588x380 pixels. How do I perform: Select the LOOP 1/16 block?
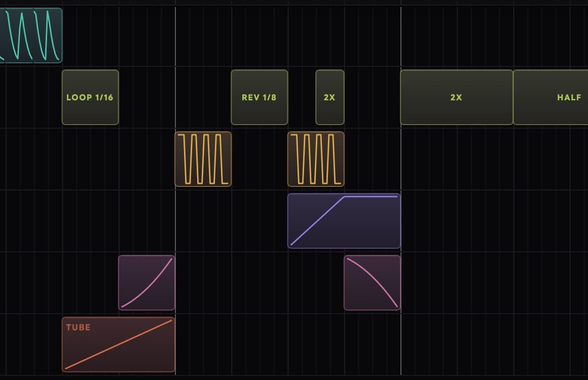[x=90, y=97]
